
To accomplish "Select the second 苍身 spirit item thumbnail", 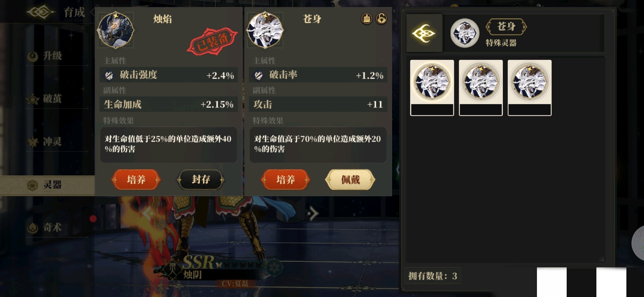I will click(x=481, y=88).
